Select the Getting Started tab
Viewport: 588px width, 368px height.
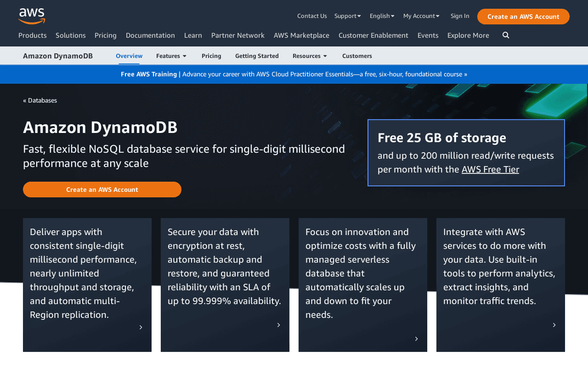click(257, 56)
